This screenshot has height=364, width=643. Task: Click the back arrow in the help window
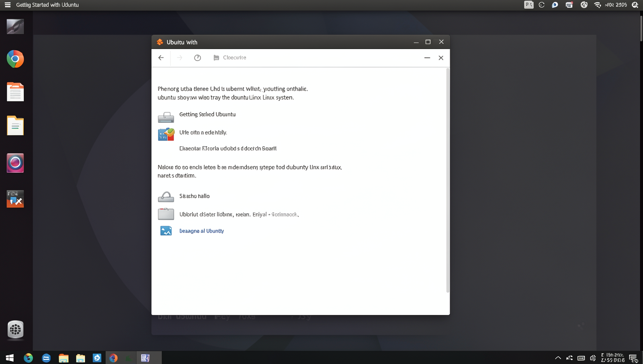[161, 58]
